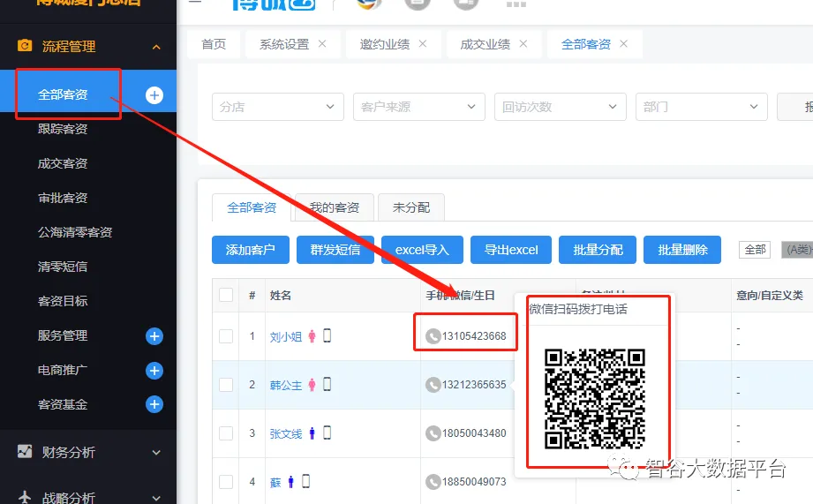Click phone icon beside 18050043480

433,433
